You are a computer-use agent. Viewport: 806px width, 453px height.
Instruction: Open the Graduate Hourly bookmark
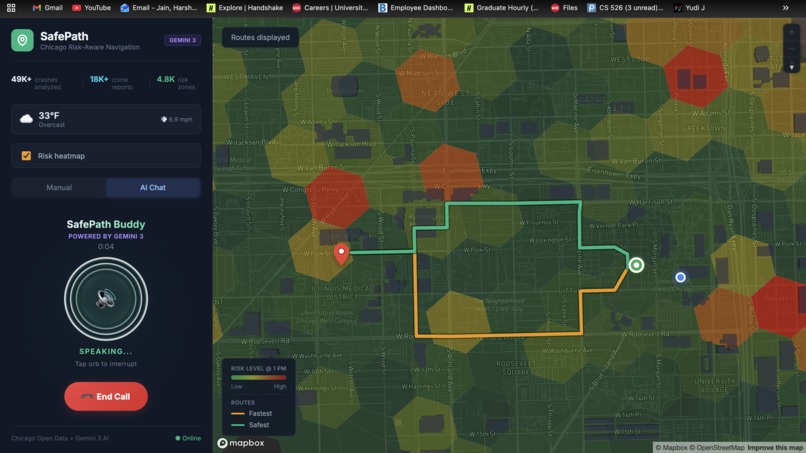point(502,8)
